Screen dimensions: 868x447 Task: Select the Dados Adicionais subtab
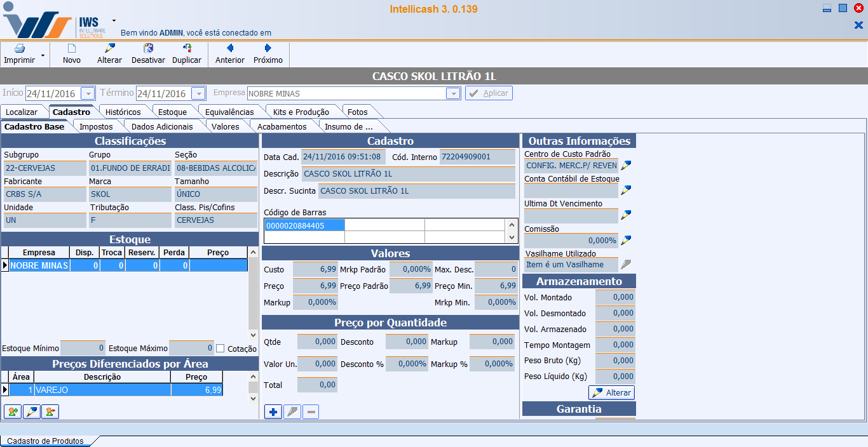click(162, 126)
